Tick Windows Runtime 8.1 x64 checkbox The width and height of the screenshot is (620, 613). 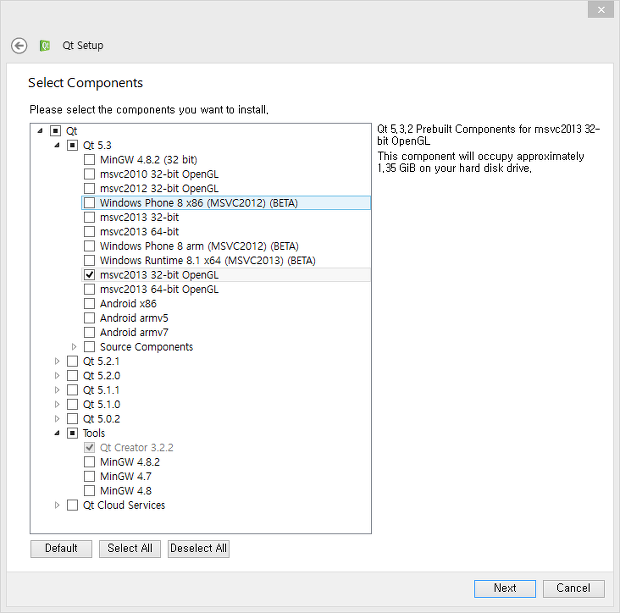point(89,260)
